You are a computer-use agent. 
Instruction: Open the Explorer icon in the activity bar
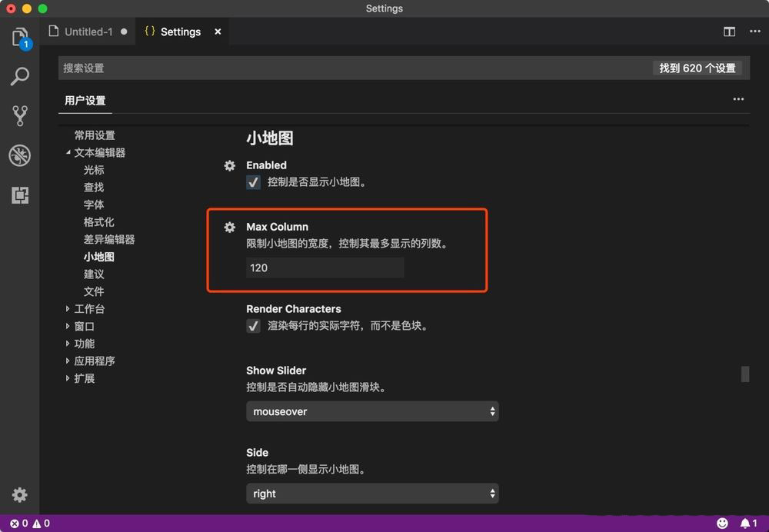(20, 37)
